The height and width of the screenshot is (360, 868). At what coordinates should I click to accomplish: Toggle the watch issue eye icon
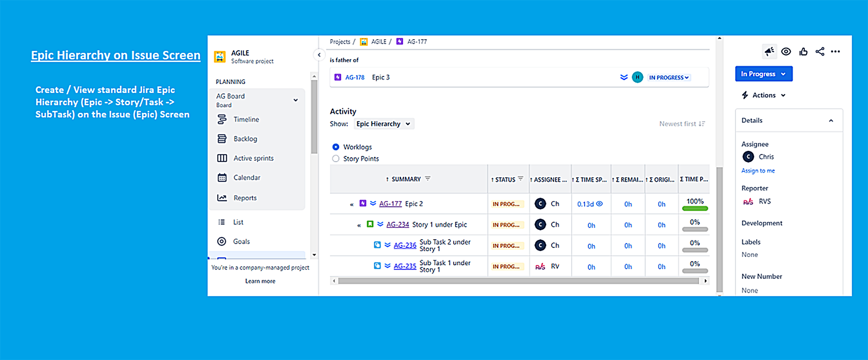[786, 52]
